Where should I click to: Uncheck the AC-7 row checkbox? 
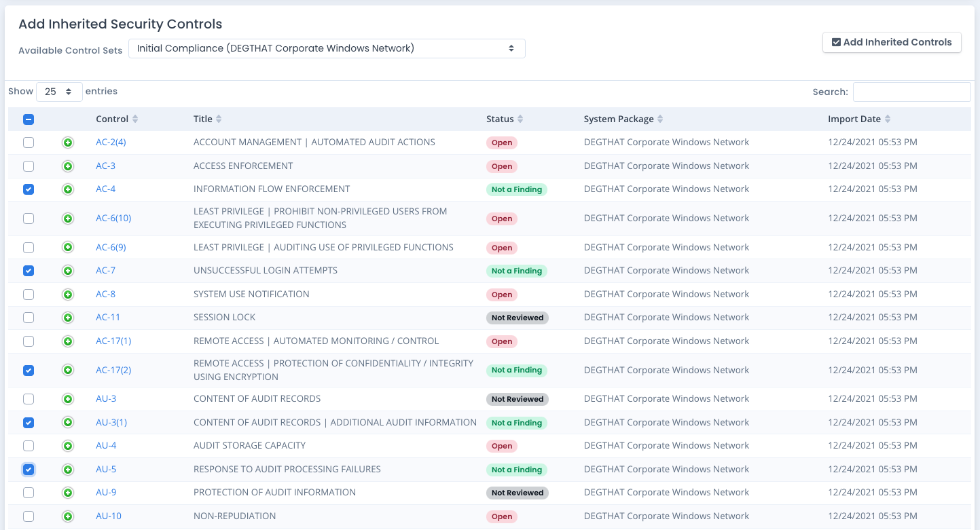coord(29,271)
